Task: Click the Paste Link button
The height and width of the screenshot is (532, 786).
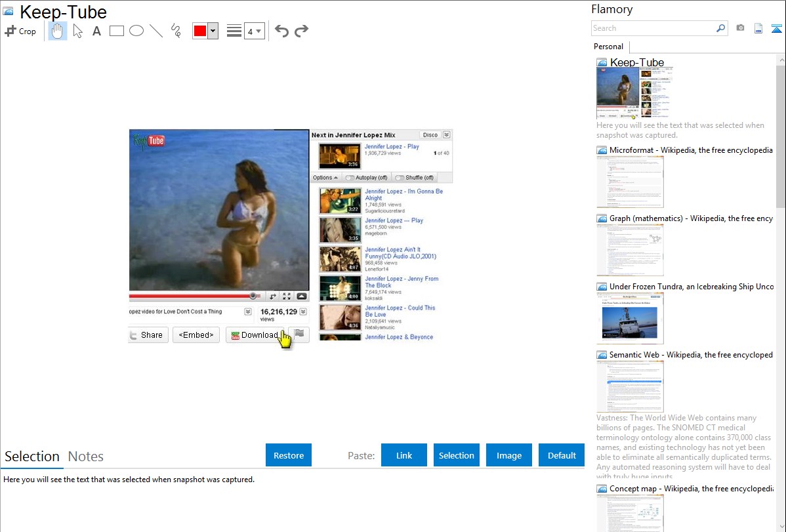Action: [404, 455]
